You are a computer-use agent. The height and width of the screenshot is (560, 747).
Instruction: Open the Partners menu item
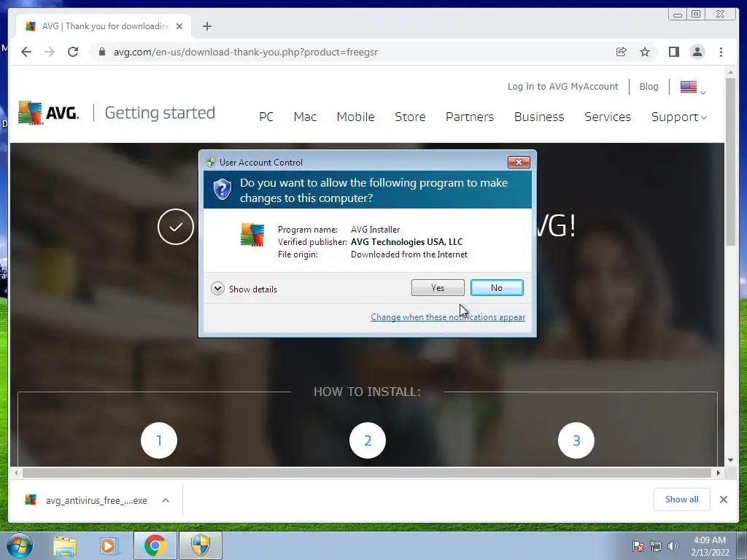pyautogui.click(x=469, y=117)
